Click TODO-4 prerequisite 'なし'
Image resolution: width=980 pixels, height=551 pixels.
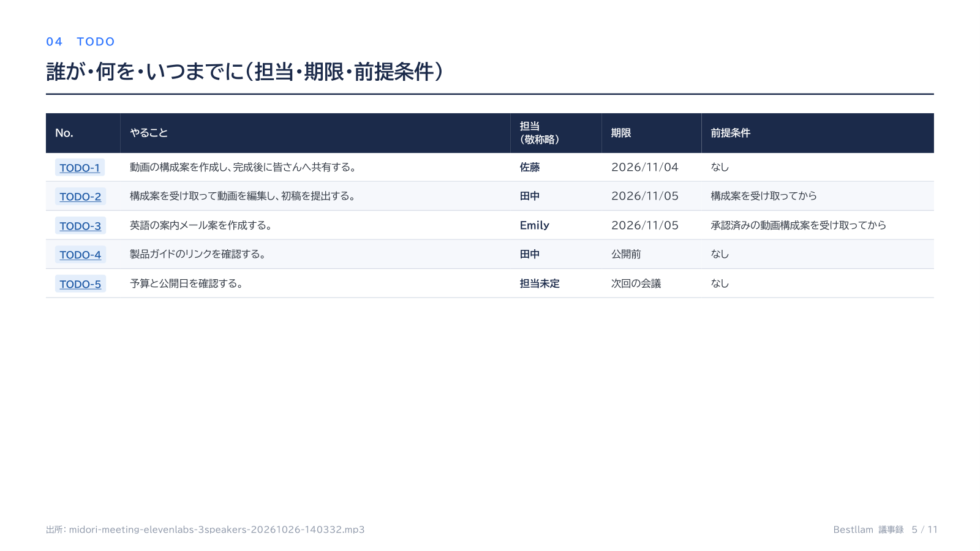(720, 254)
